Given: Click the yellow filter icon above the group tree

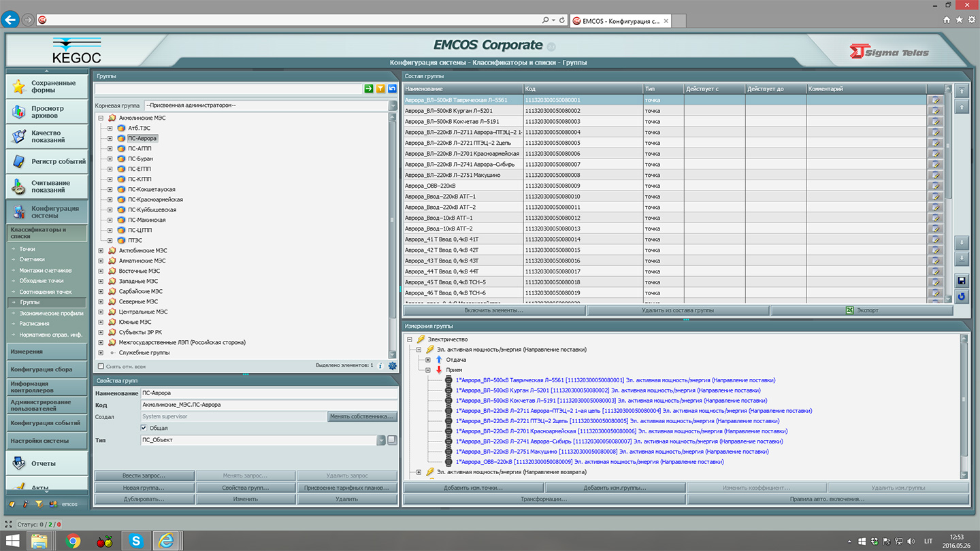Looking at the screenshot, I should coord(380,89).
